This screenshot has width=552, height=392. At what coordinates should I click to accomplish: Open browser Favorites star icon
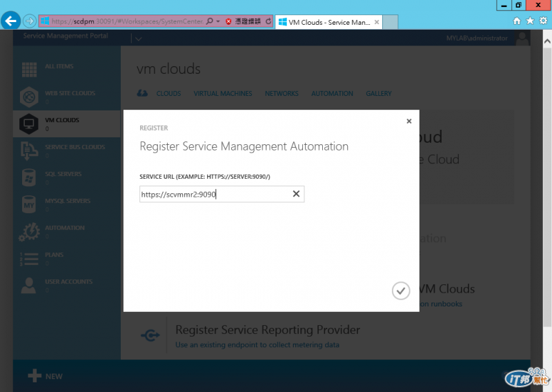tap(530, 21)
